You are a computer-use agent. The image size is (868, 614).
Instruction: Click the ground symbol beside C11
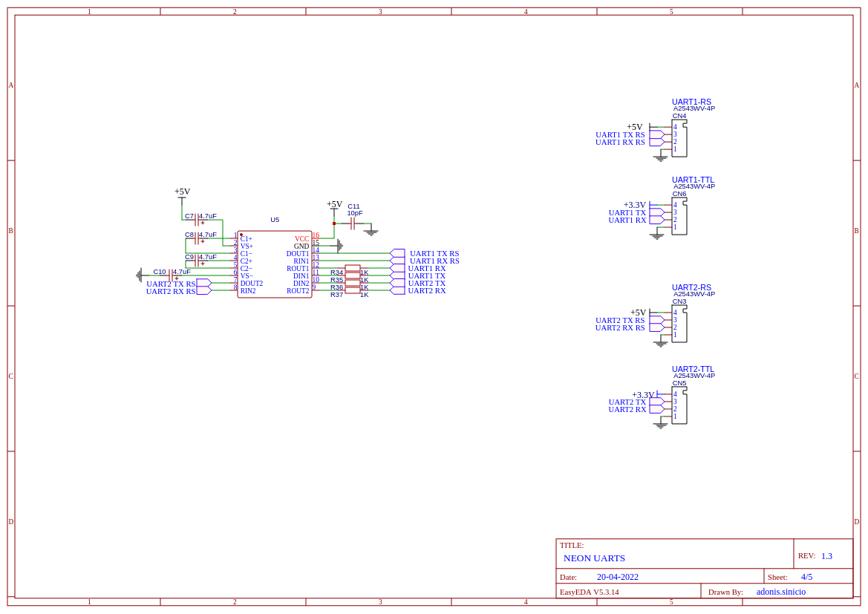click(x=371, y=230)
